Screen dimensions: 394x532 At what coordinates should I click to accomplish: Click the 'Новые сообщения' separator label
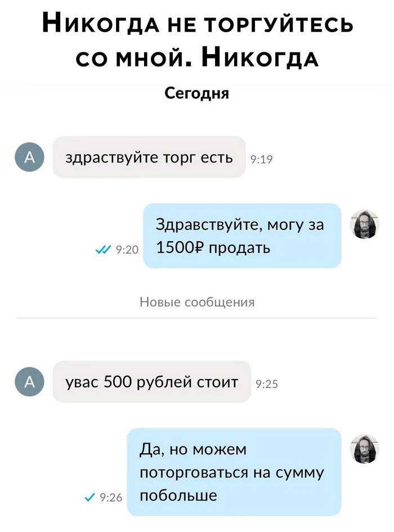click(197, 302)
